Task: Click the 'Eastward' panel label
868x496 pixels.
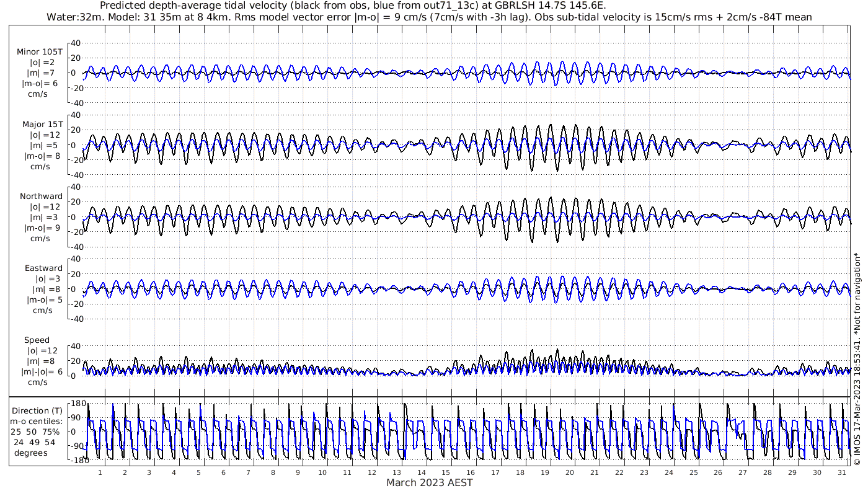Action: (43, 268)
